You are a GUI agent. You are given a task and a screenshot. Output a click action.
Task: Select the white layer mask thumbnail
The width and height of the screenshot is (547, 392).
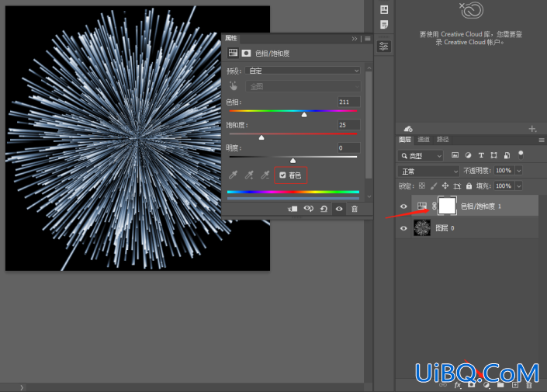pos(447,206)
